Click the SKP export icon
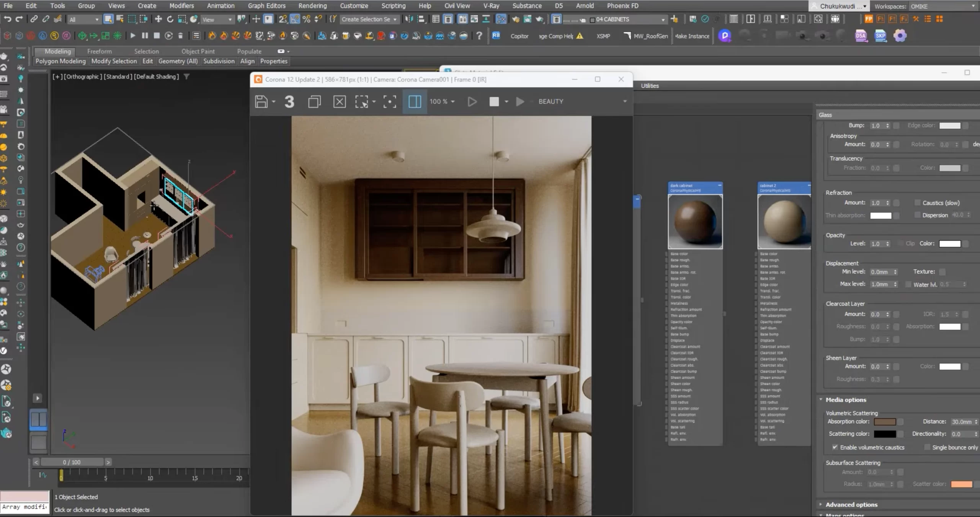 880,36
